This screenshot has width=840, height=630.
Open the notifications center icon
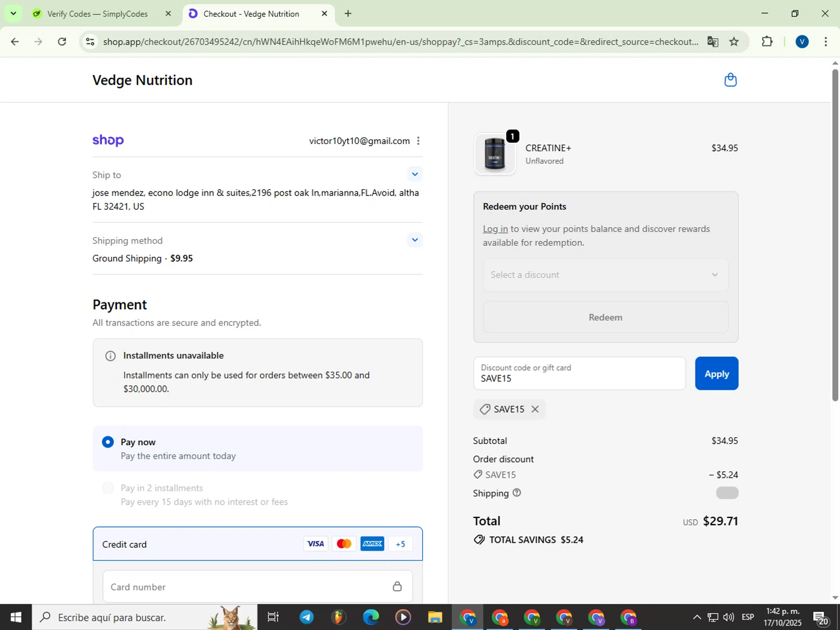821,618
